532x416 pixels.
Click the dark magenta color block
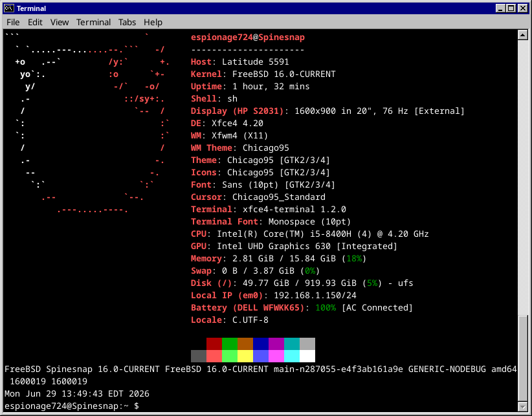pos(276,344)
